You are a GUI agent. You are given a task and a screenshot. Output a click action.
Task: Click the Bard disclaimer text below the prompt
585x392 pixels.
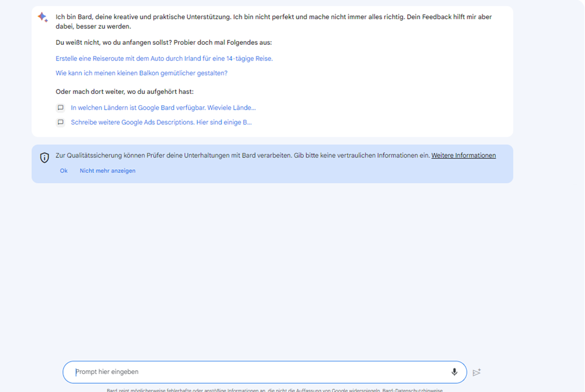click(274, 390)
